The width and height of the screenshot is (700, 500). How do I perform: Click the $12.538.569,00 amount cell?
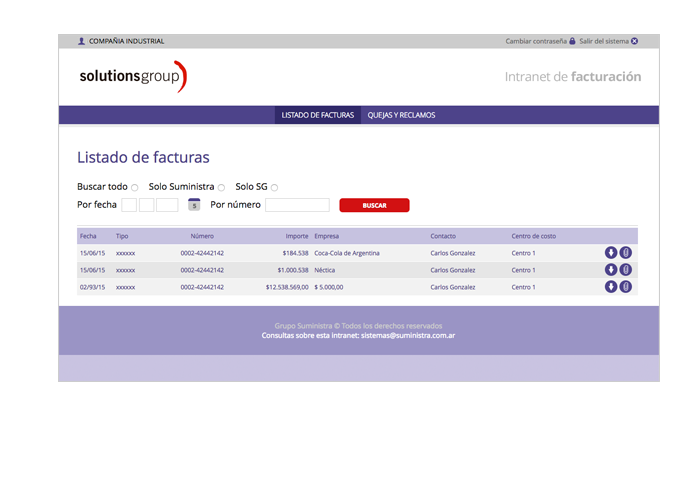(x=287, y=287)
